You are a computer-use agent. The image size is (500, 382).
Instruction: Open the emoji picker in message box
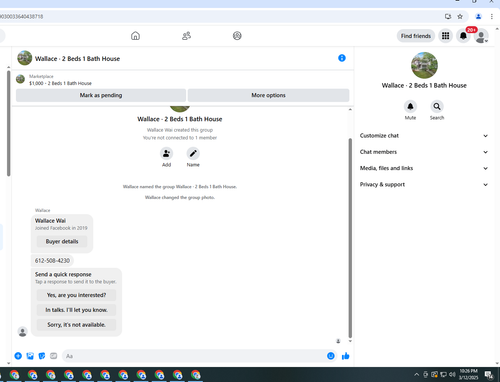331,356
